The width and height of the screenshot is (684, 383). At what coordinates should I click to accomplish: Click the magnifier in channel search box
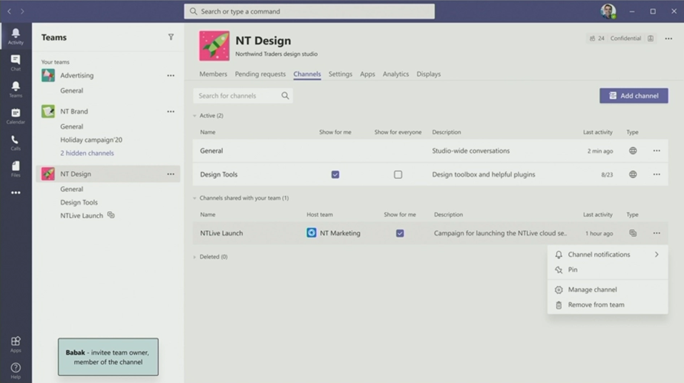[x=285, y=96]
